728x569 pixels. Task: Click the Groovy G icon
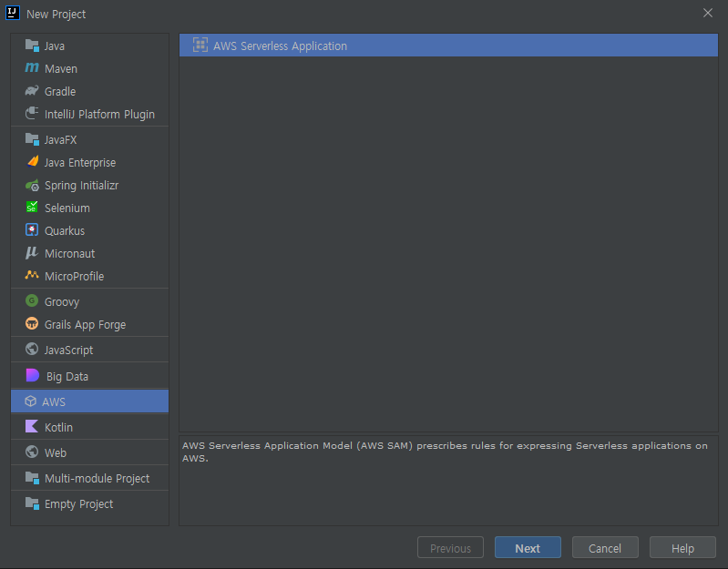pyautogui.click(x=32, y=300)
